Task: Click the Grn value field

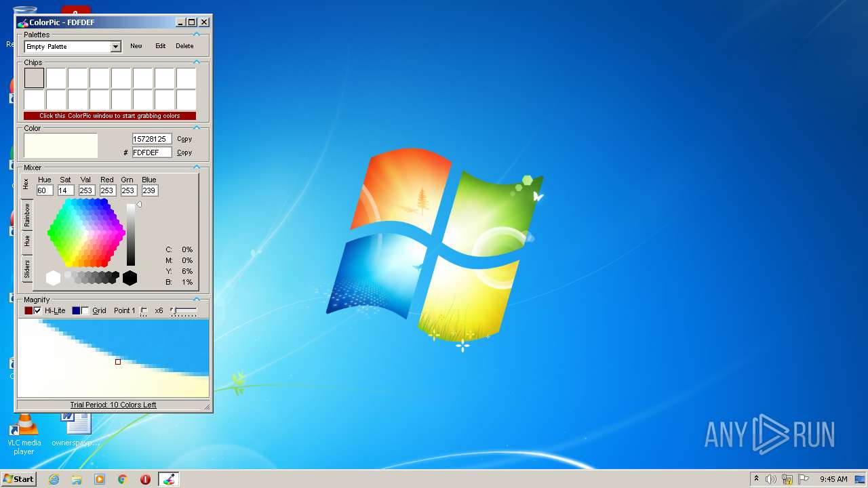Action: tap(128, 190)
